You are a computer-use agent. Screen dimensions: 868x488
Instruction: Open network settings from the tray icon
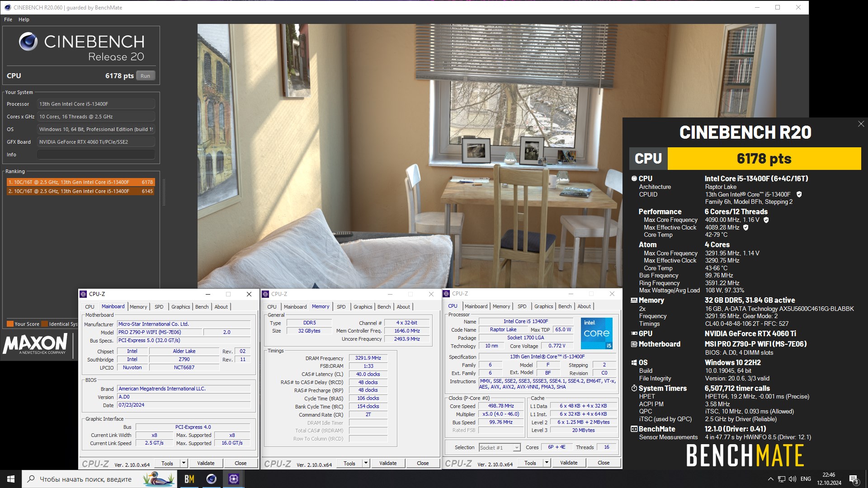(782, 479)
